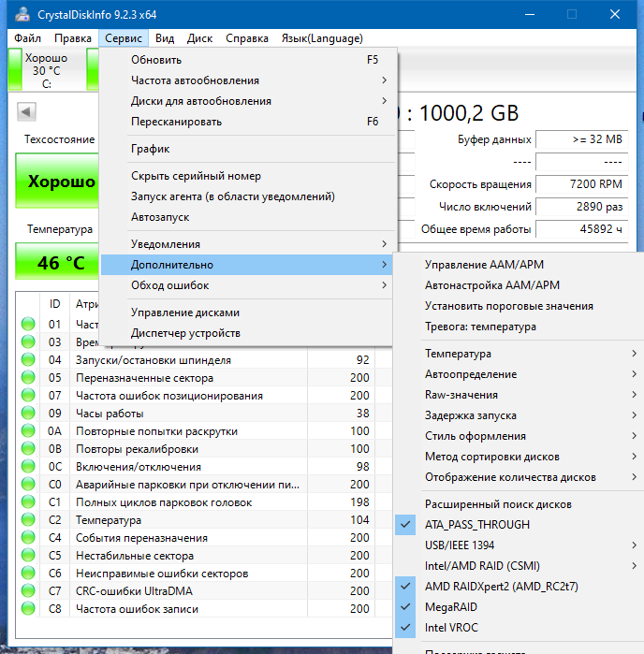Viewport: 644px width, 654px height.
Task: Open Диспетчер устройств
Action: pos(246,333)
